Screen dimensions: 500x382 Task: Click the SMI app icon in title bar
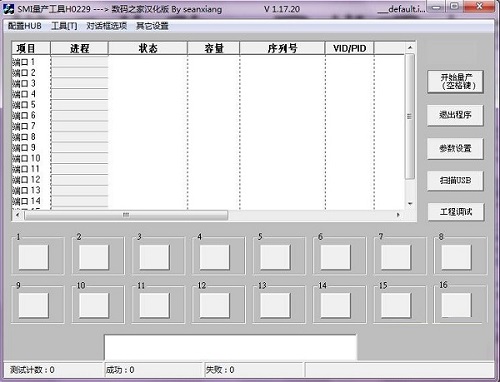[x=8, y=9]
